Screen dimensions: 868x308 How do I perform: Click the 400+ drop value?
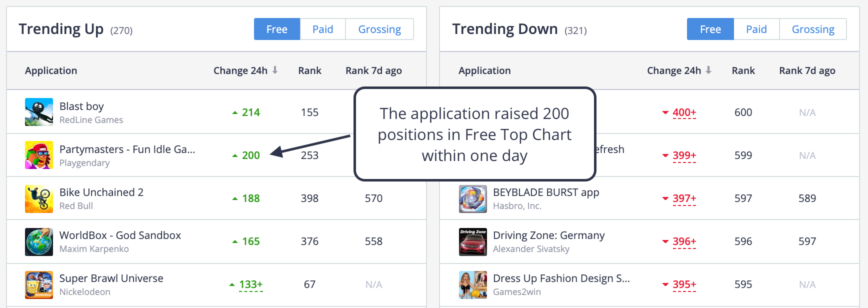pyautogui.click(x=684, y=112)
